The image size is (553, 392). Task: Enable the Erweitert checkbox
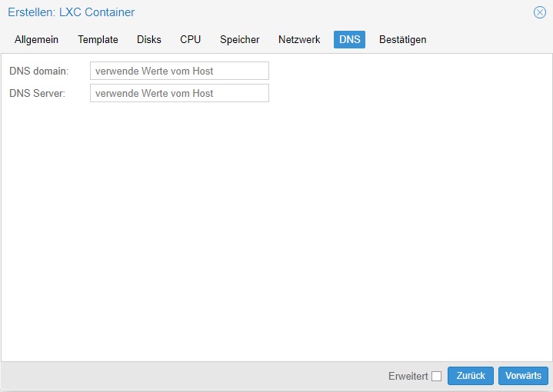pyautogui.click(x=436, y=376)
